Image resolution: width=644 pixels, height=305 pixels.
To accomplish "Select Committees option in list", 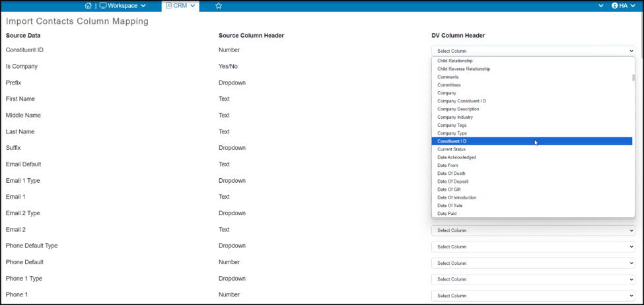I will pos(532,85).
